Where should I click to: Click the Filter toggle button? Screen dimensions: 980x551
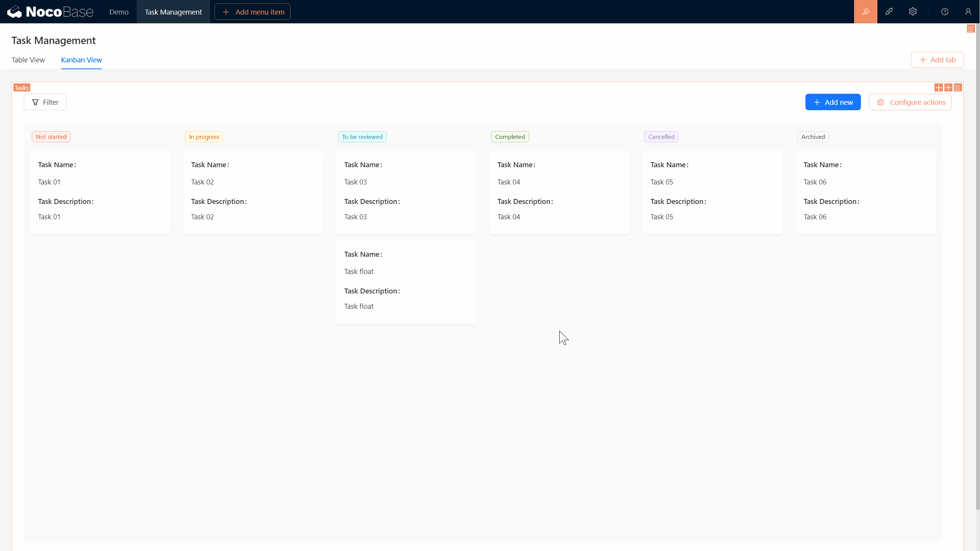(x=45, y=101)
